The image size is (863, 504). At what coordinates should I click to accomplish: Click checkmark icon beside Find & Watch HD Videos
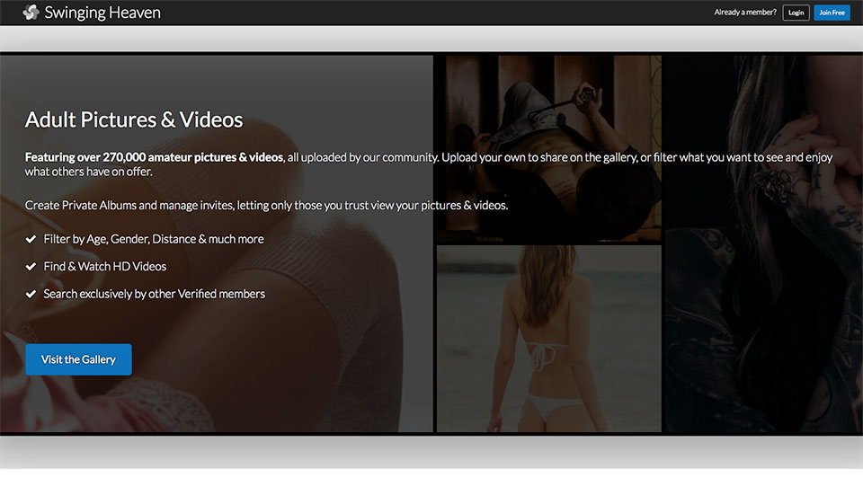[x=31, y=267]
